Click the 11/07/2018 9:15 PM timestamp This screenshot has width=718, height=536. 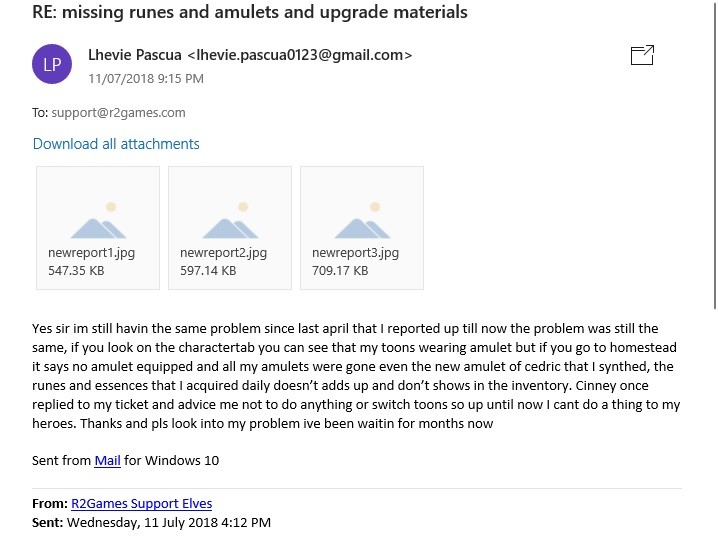[146, 78]
